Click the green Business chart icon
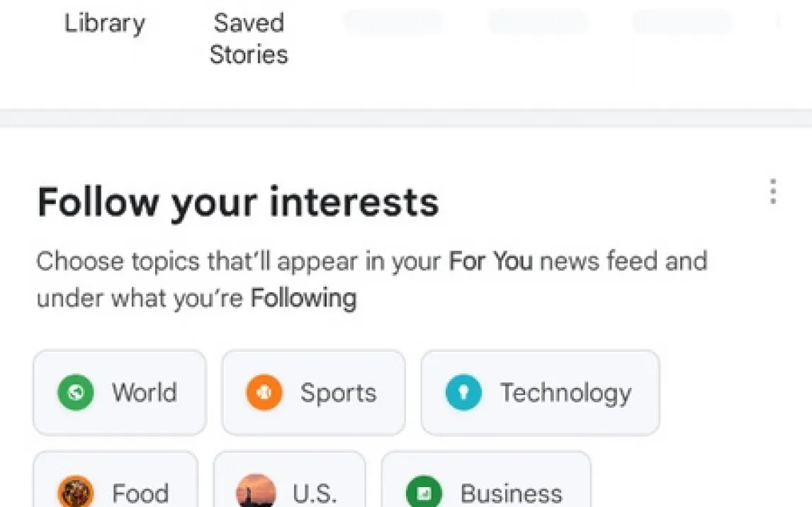 424,491
